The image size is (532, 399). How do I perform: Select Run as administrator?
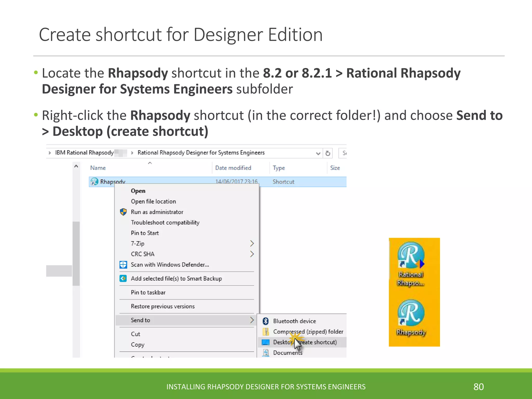(x=157, y=212)
